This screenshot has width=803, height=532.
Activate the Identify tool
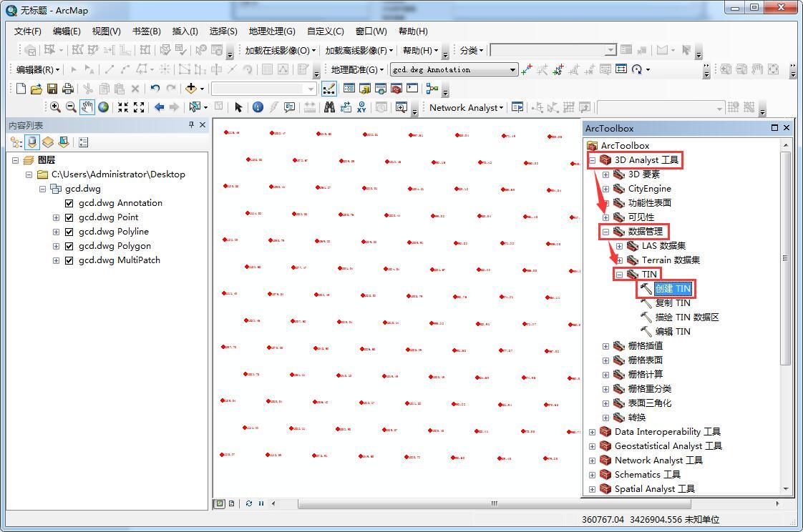point(258,107)
